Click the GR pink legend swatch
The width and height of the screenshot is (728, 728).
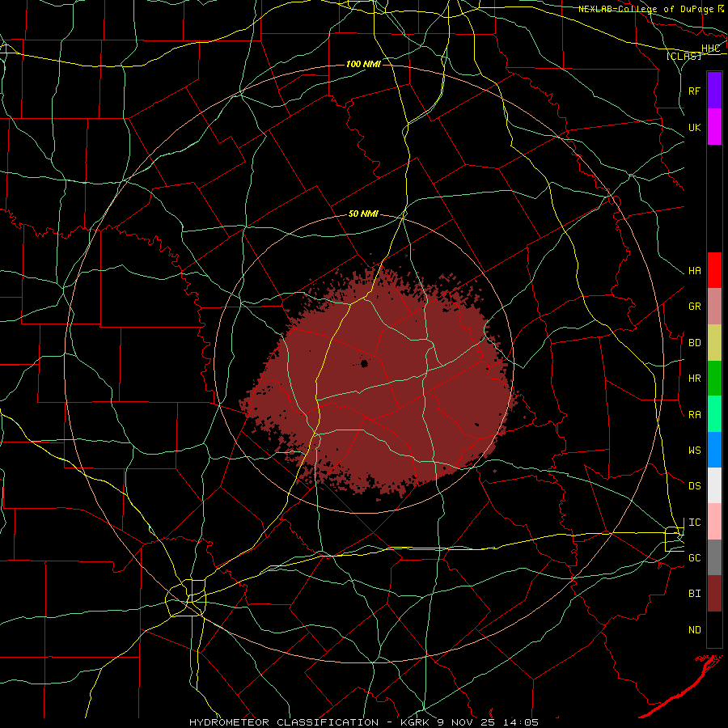tap(714, 307)
